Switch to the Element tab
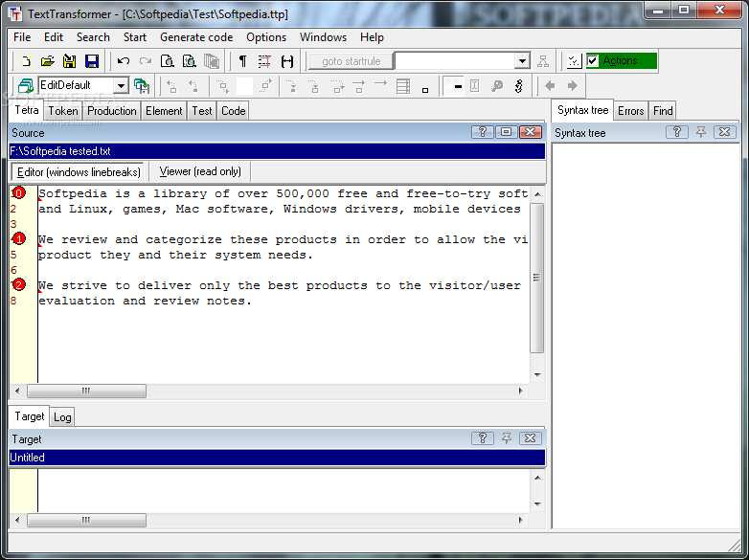This screenshot has width=749, height=560. tap(164, 111)
